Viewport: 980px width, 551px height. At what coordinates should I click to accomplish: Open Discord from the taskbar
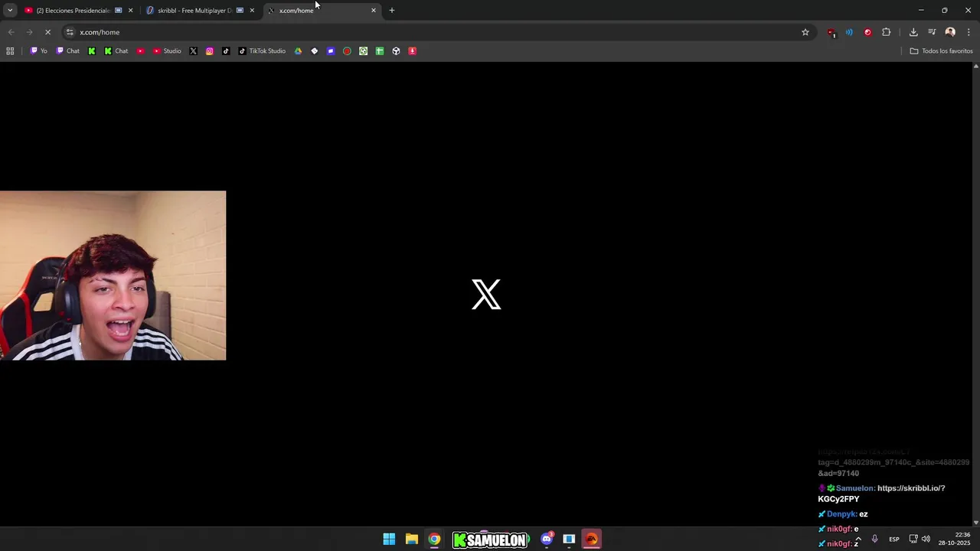(x=547, y=540)
